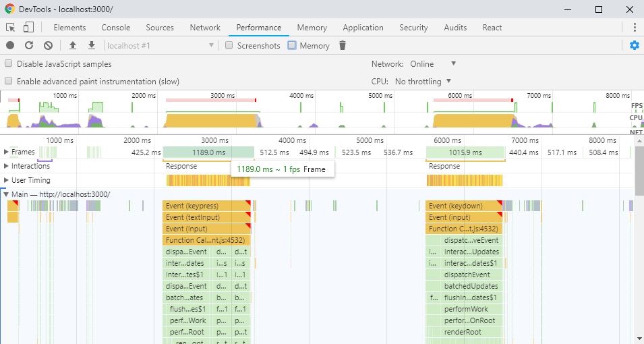Enable the Screenshots checkbox
Image resolution: width=644 pixels, height=344 pixels.
[x=229, y=46]
